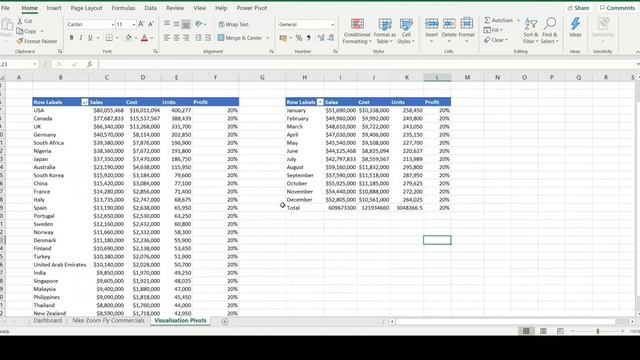This screenshot has width=640, height=360.
Task: Switch to Page Layout view icon
Action: (x=543, y=331)
